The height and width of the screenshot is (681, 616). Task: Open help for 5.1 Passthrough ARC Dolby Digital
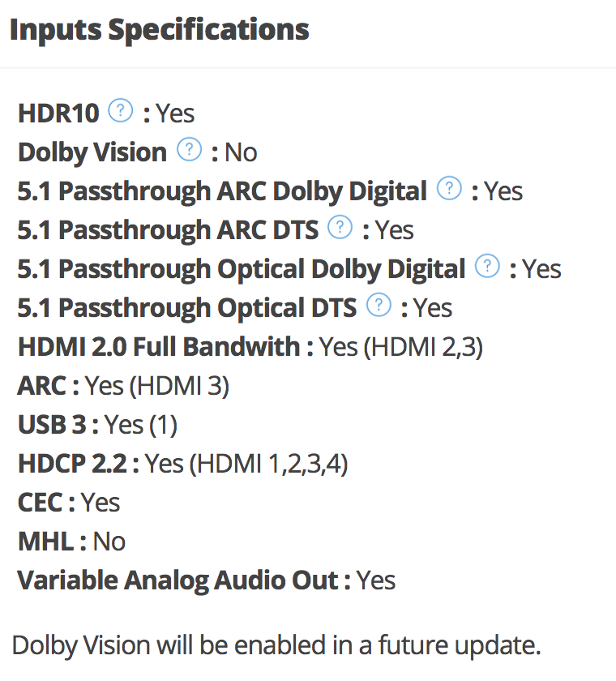[x=448, y=189]
